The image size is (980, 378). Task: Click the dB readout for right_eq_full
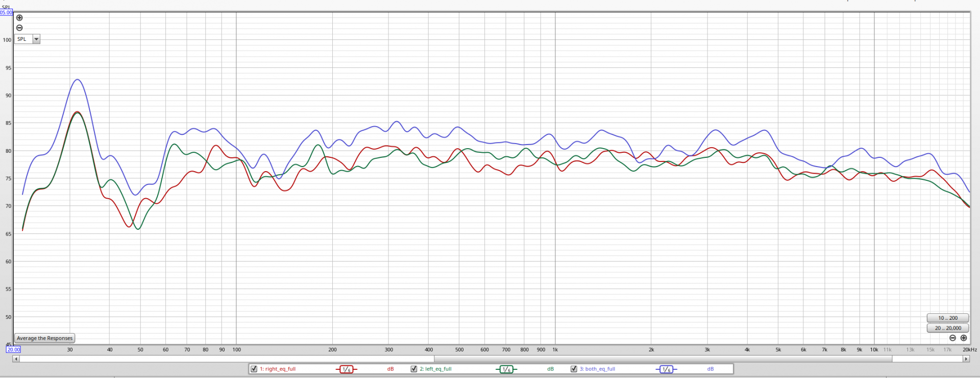pyautogui.click(x=390, y=369)
